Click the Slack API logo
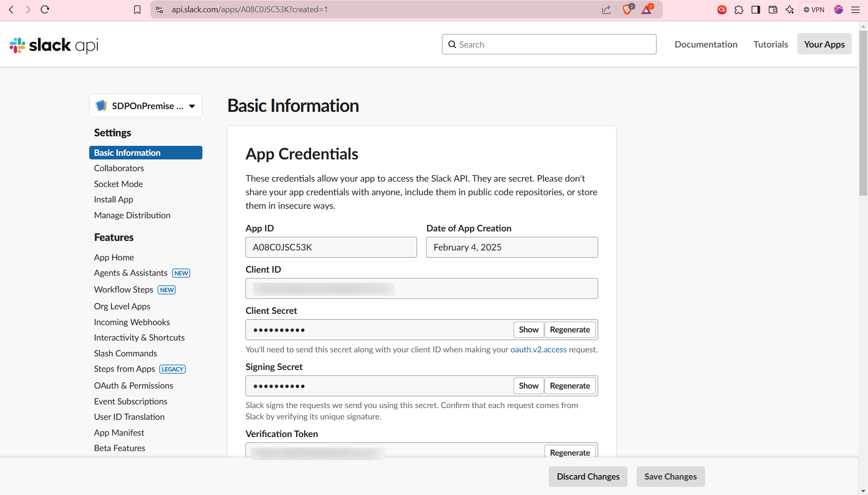 54,45
